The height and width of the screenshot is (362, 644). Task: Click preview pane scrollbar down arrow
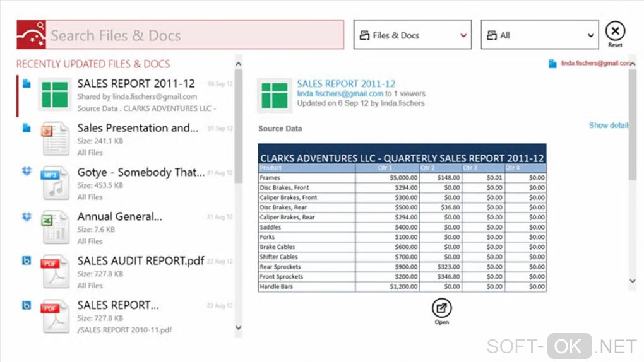(633, 281)
